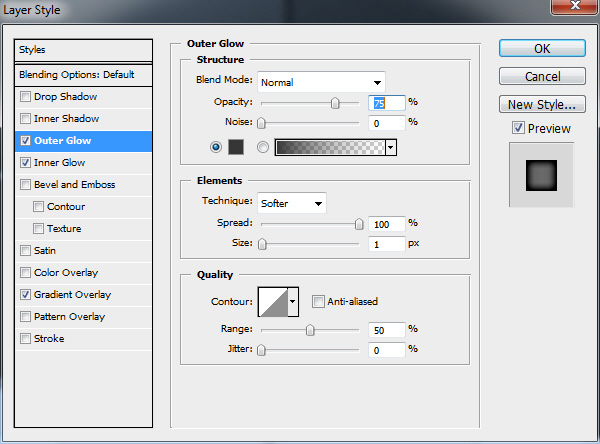Image resolution: width=600 pixels, height=444 pixels.
Task: Uncheck the Gradient Overlay checkbox
Action: click(x=25, y=295)
